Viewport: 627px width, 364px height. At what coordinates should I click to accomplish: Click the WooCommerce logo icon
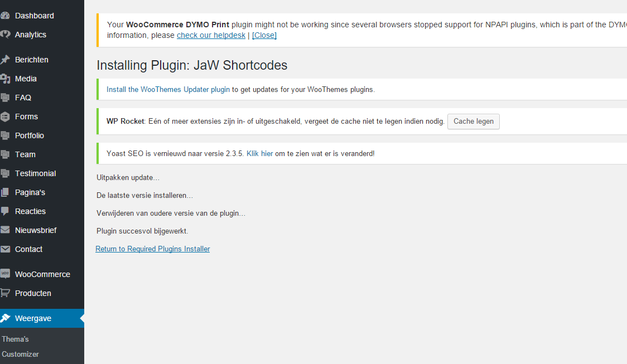click(5, 274)
